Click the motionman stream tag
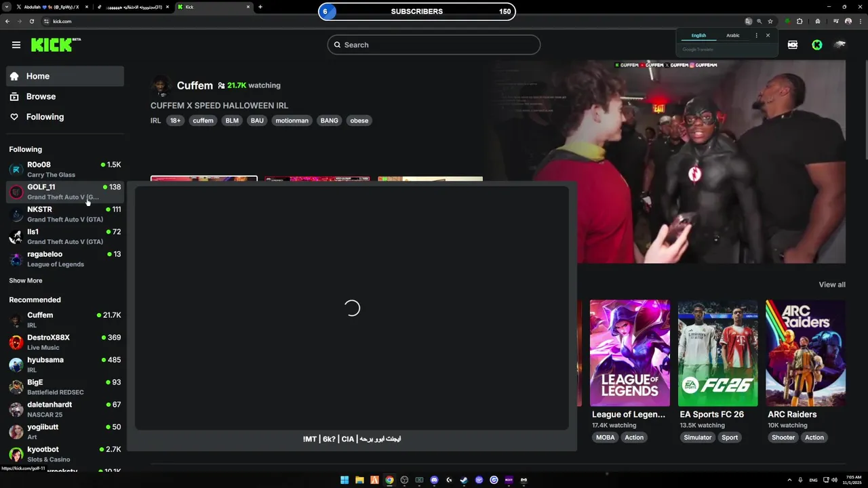This screenshot has width=868, height=488. (292, 121)
